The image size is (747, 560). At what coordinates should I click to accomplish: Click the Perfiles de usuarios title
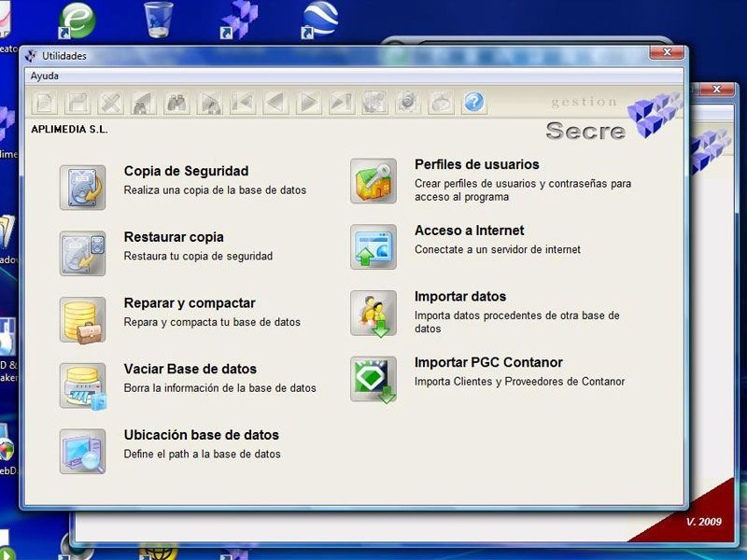pos(477,164)
